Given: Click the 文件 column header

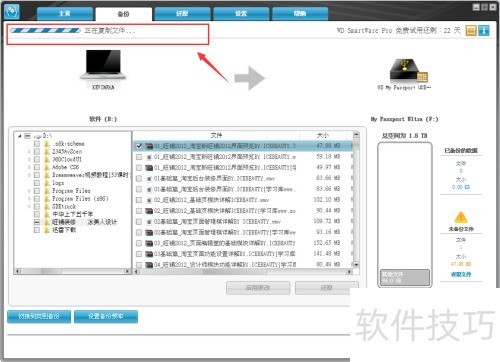Looking at the screenshot, I should 216,135.
